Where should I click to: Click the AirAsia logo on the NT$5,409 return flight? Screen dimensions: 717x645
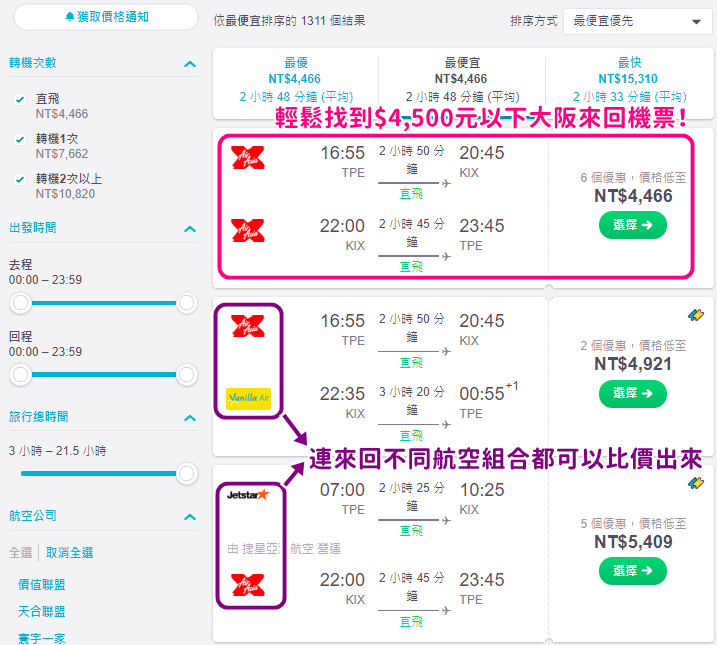tap(248, 585)
